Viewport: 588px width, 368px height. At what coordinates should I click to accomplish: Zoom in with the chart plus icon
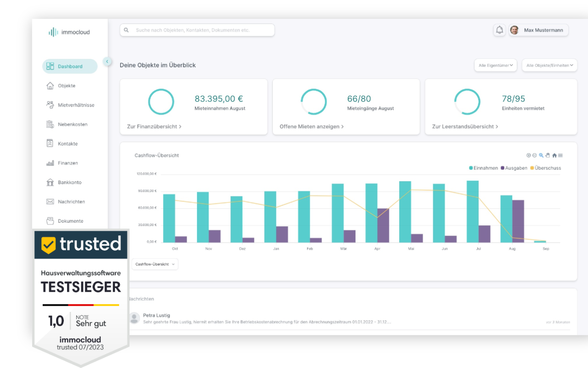pos(529,155)
